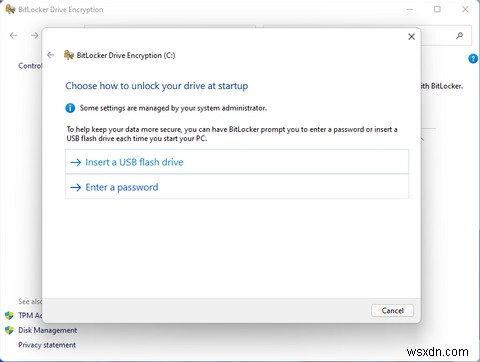Maximize the BitLocker Drive Encryption window
This screenshot has height=362, width=480.
(x=437, y=9)
